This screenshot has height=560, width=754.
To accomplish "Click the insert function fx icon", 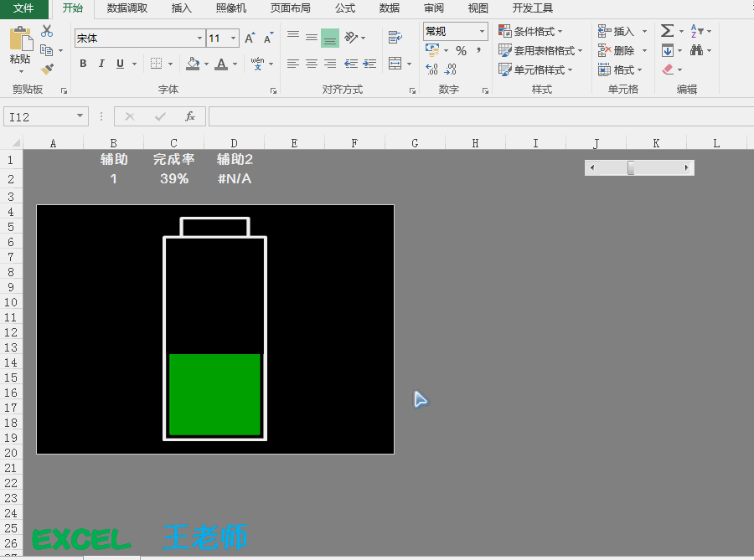I will coord(190,116).
